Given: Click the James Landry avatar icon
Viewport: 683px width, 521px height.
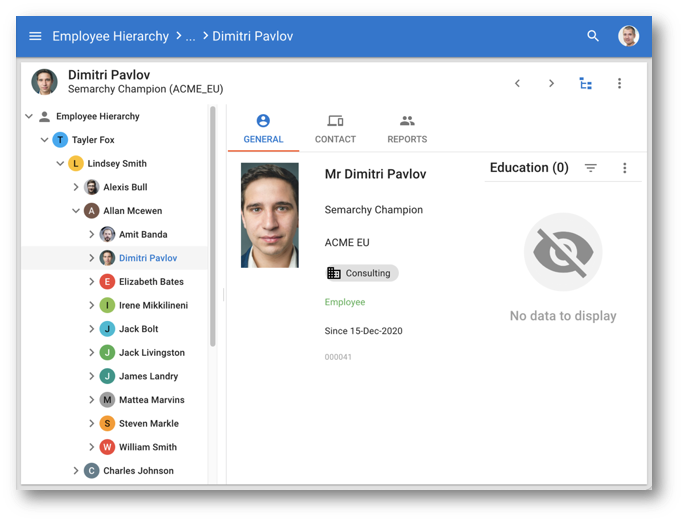Looking at the screenshot, I should click(107, 376).
